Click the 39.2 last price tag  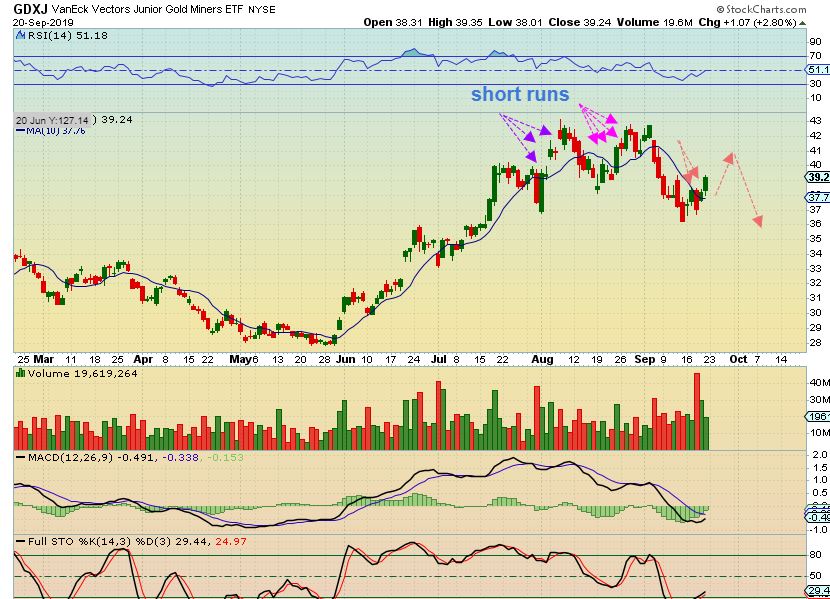tap(818, 177)
